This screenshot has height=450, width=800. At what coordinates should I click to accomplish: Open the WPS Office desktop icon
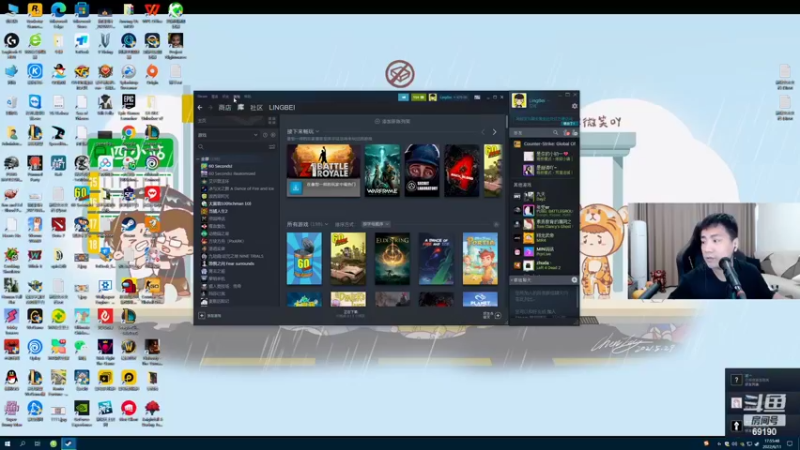152,13
